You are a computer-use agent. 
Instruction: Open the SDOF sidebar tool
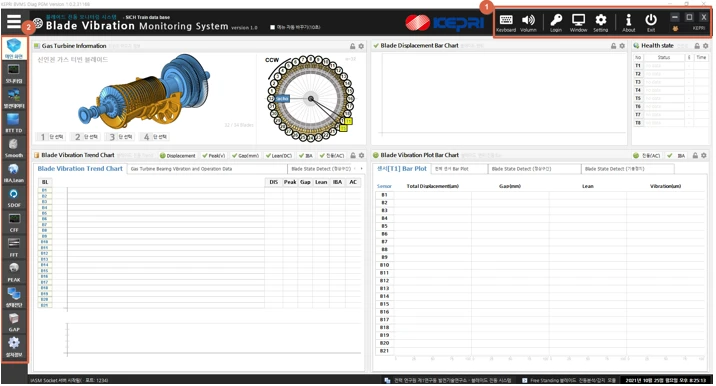tap(14, 197)
